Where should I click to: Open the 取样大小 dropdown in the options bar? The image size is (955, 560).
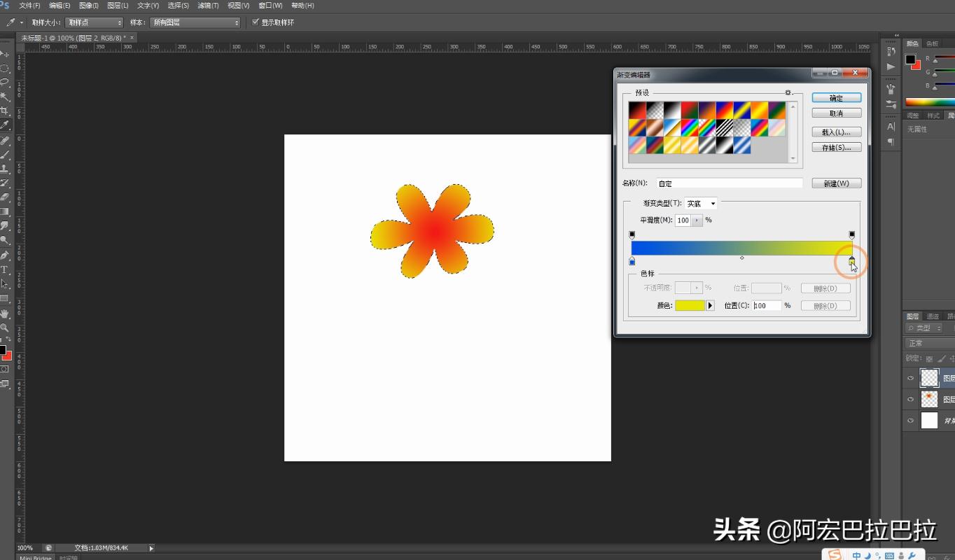[x=94, y=22]
